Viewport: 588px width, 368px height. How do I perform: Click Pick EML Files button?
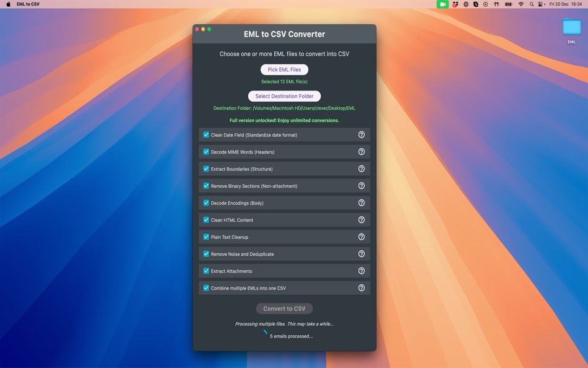point(284,69)
